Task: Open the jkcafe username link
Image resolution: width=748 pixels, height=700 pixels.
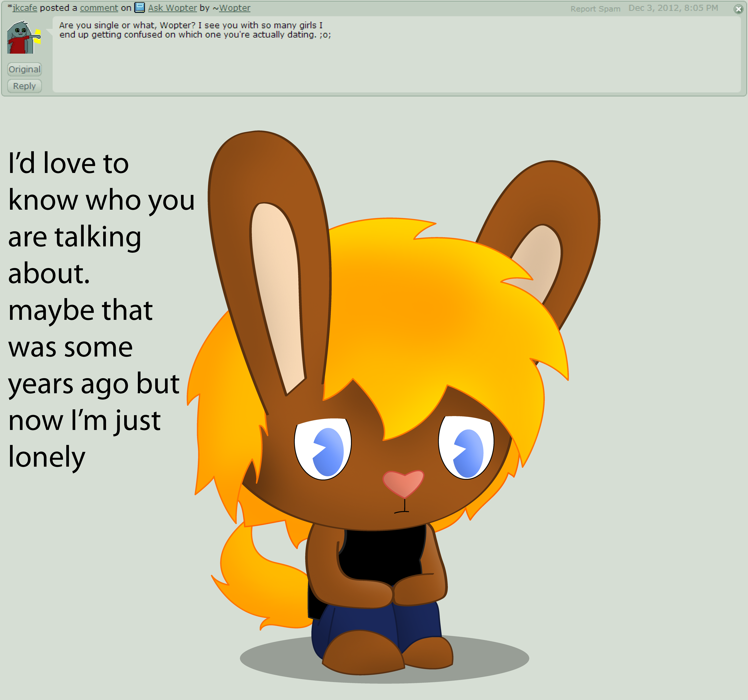Action: click(25, 8)
